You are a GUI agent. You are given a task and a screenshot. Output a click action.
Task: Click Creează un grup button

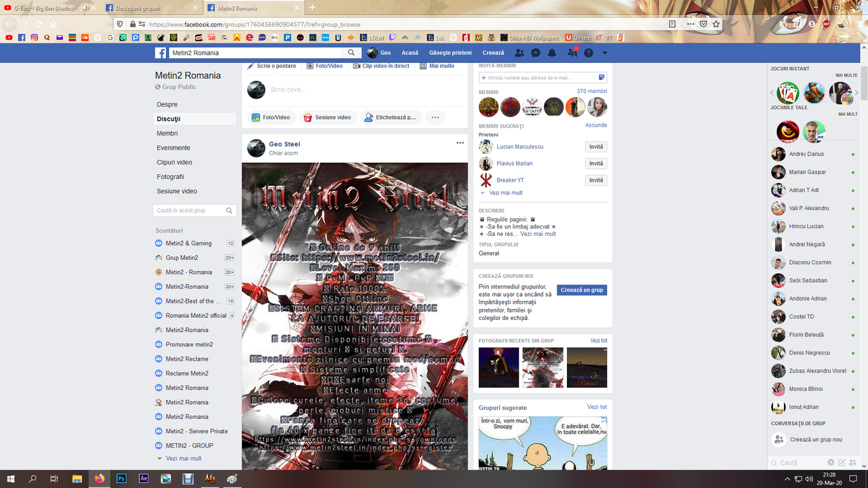pos(582,290)
